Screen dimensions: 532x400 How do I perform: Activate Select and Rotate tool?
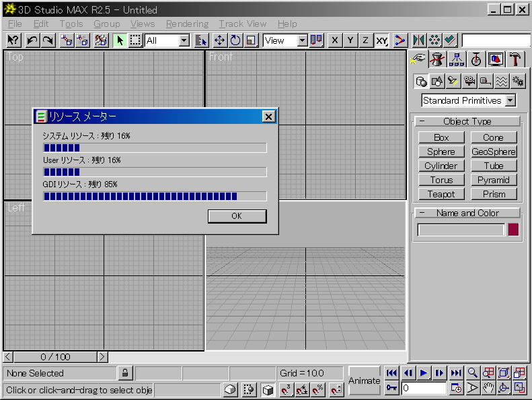point(235,40)
